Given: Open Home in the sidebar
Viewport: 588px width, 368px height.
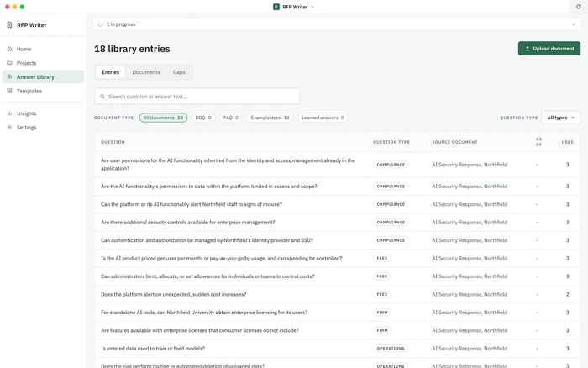Looking at the screenshot, I should tap(43, 49).
